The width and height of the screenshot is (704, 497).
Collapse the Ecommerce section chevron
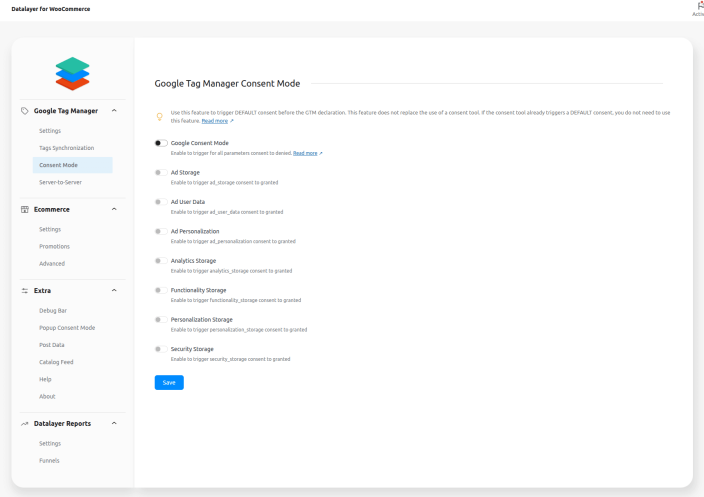coord(114,208)
